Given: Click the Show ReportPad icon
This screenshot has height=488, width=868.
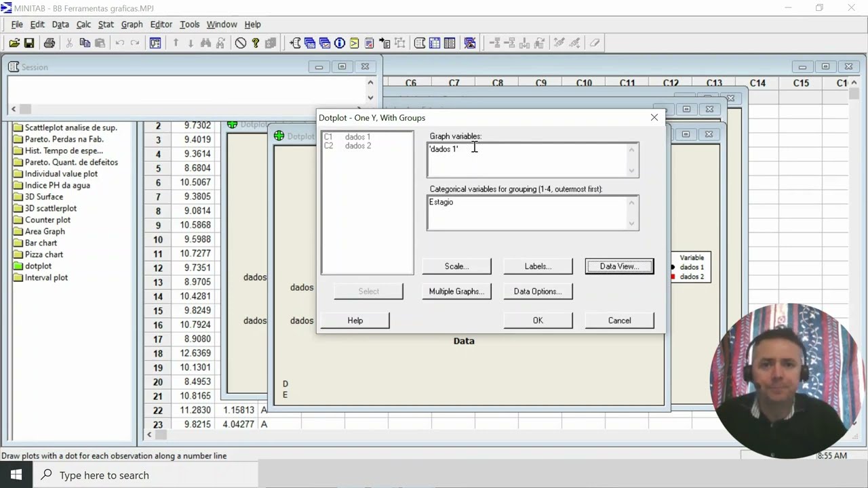Looking at the screenshot, I should click(x=370, y=43).
